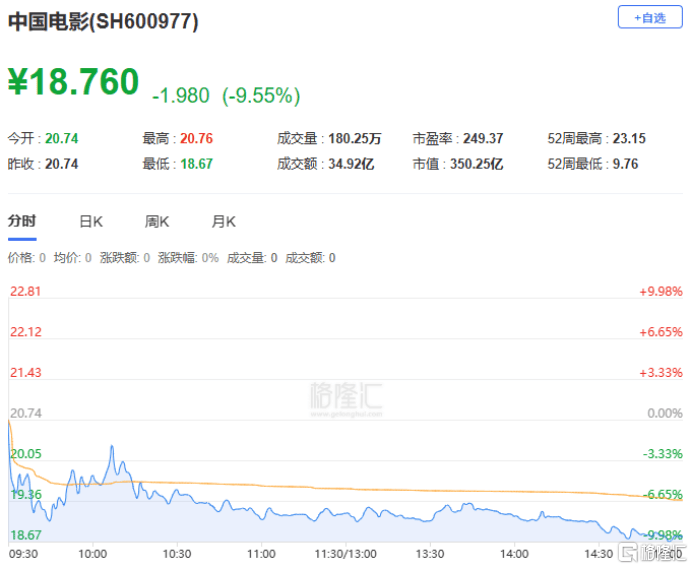Viewport: 693px width, 569px height.
Task: Show the 月K chart tab
Action: tap(223, 222)
